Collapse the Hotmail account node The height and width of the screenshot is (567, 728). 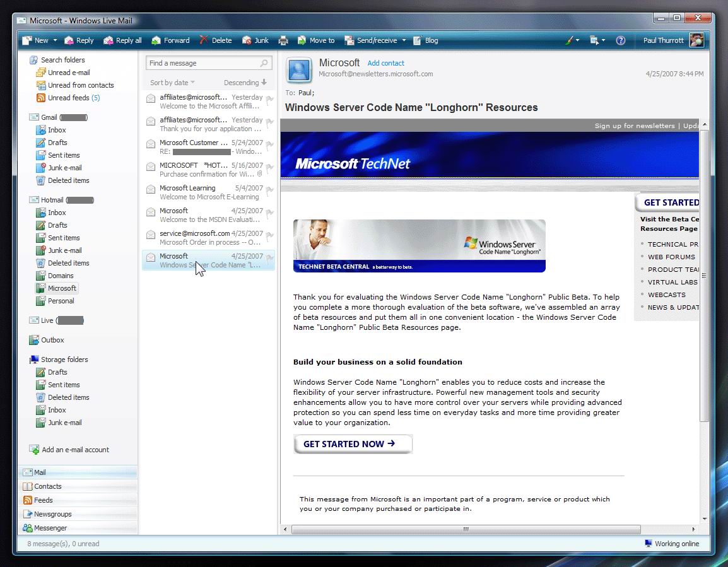[34, 200]
